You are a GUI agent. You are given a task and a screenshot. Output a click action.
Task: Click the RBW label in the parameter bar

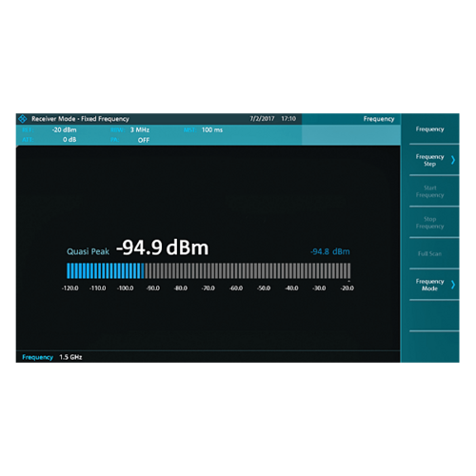tap(117, 129)
